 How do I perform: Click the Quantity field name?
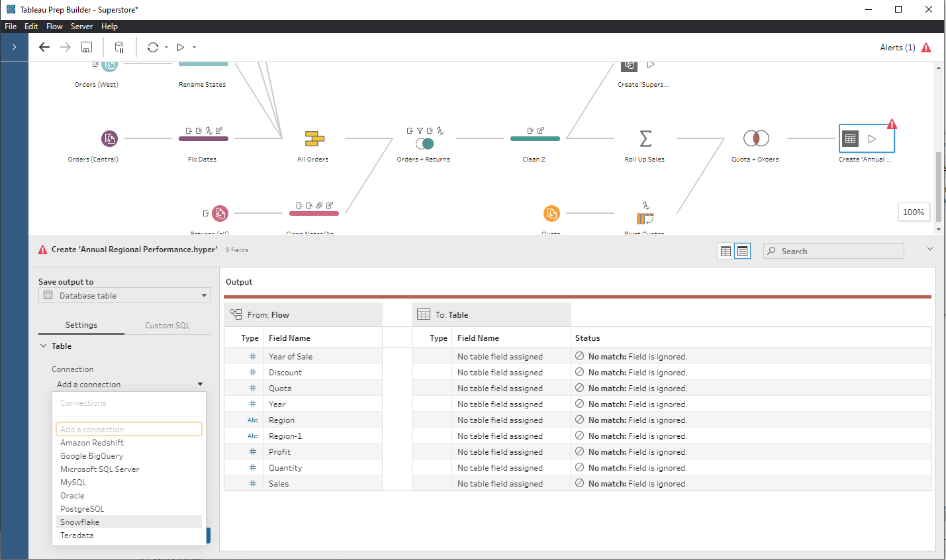285,467
